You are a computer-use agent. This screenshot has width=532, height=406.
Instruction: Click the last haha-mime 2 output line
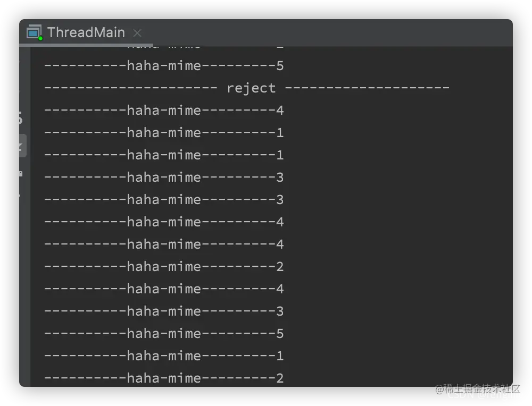point(164,378)
